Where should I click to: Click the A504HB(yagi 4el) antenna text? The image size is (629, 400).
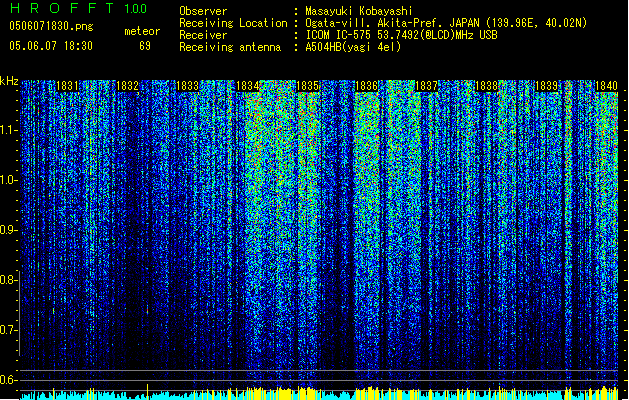[x=353, y=47]
